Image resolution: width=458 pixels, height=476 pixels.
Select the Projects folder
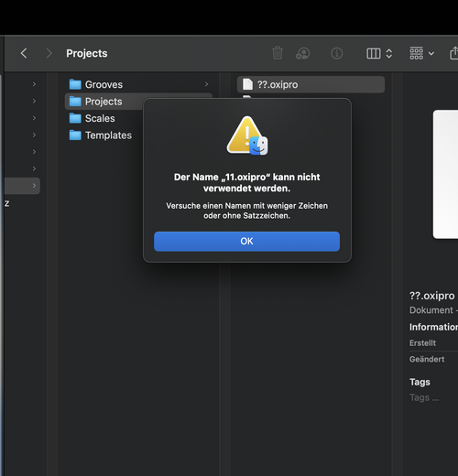104,102
